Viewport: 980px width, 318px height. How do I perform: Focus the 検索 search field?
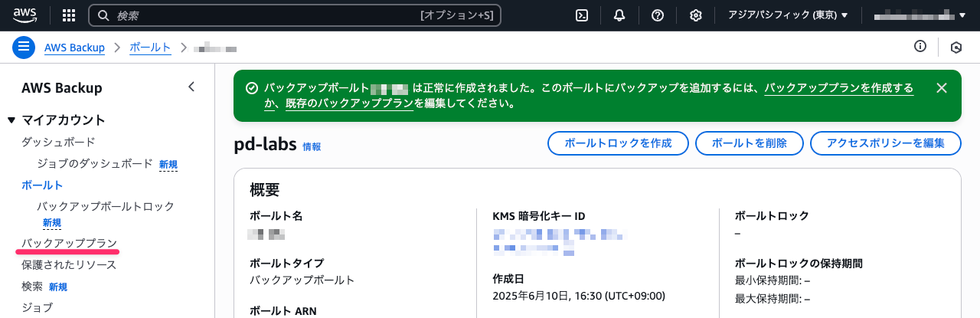(295, 15)
